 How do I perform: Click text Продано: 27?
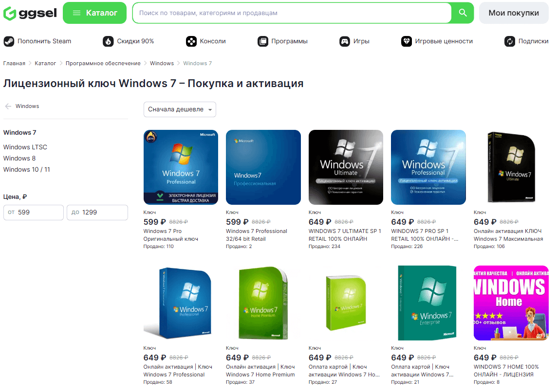pyautogui.click(x=322, y=382)
